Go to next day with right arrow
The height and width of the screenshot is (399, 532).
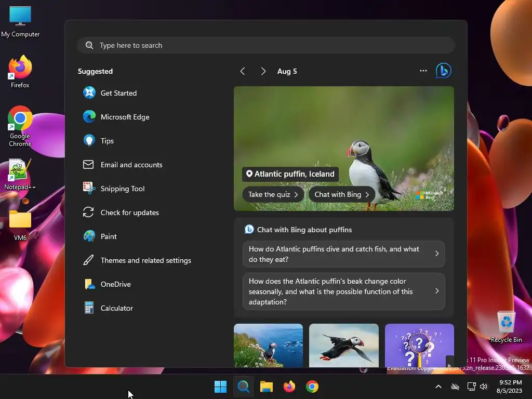pyautogui.click(x=263, y=71)
